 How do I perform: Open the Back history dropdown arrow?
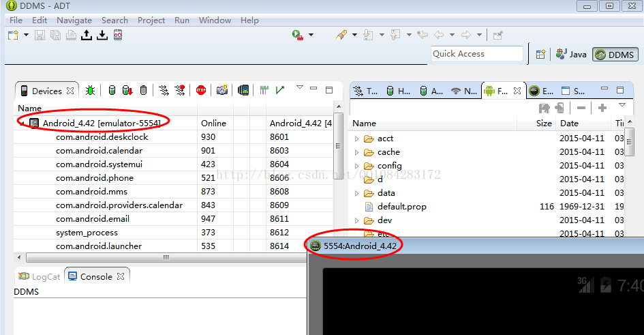(x=453, y=35)
